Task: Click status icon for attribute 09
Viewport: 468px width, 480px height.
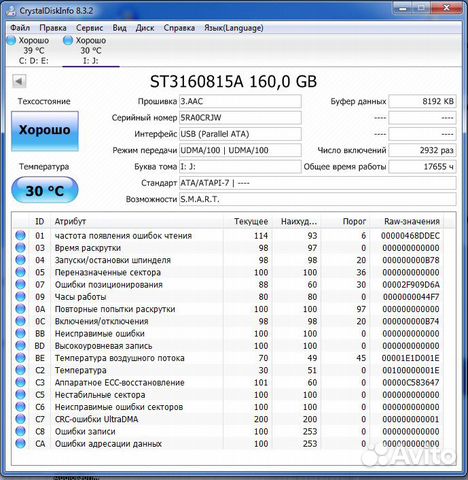Action: point(20,297)
